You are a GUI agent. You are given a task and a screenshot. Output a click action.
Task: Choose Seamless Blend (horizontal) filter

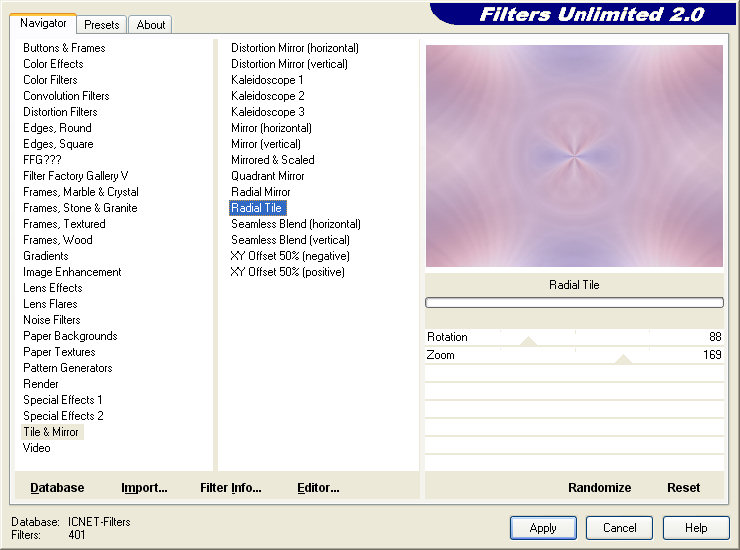296,224
